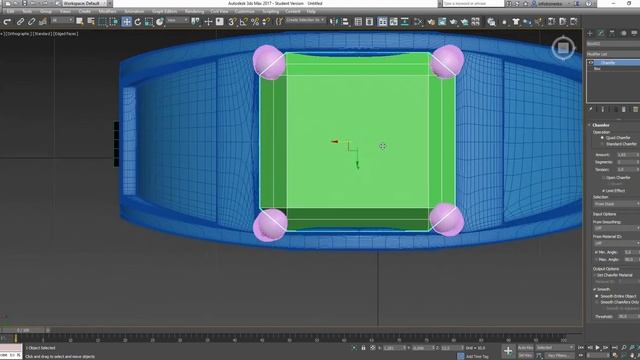Click the Use Pivot Point Center icon

(196, 22)
